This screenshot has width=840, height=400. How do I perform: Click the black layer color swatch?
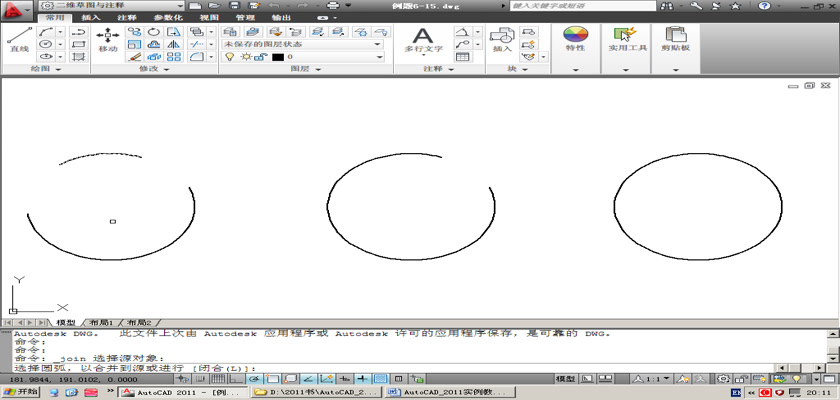tap(278, 57)
